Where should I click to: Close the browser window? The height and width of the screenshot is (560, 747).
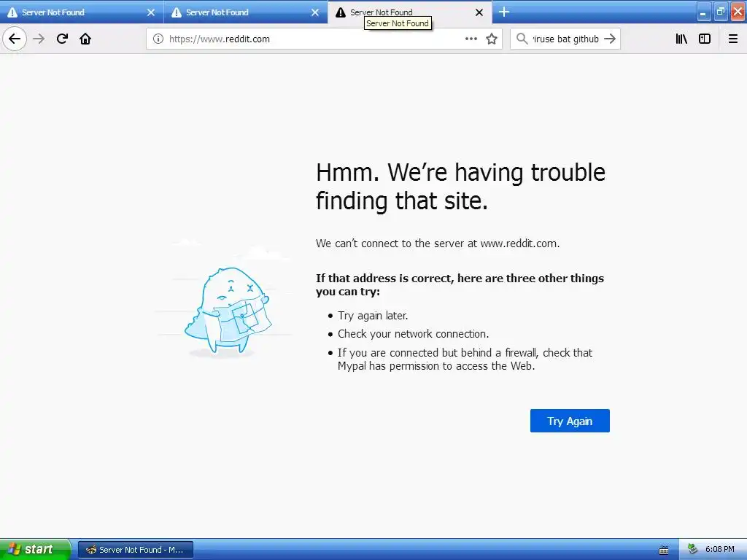point(738,12)
